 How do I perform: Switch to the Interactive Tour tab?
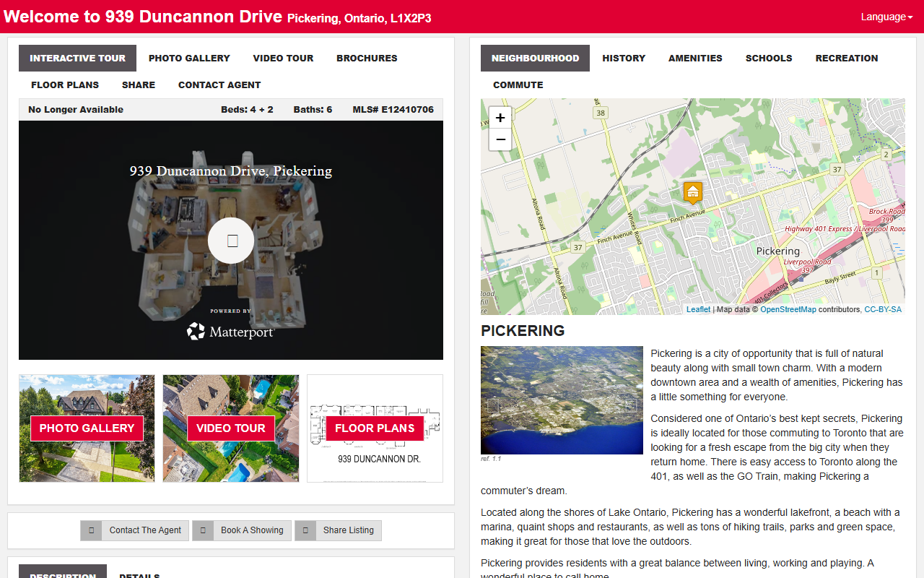coord(77,58)
